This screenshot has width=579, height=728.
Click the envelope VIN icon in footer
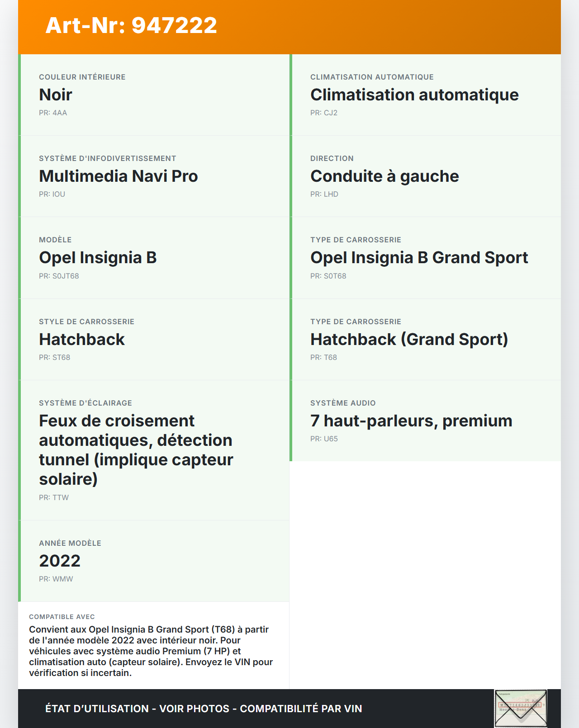pyautogui.click(x=521, y=708)
